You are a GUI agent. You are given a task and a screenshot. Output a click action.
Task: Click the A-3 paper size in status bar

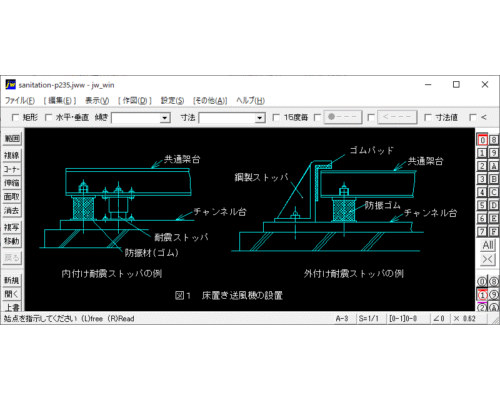[342, 319]
